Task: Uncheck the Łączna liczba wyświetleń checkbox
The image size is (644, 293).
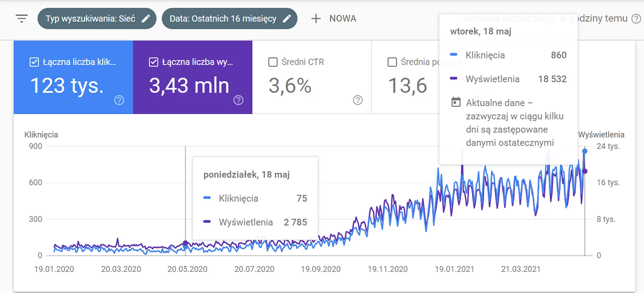Action: point(154,62)
